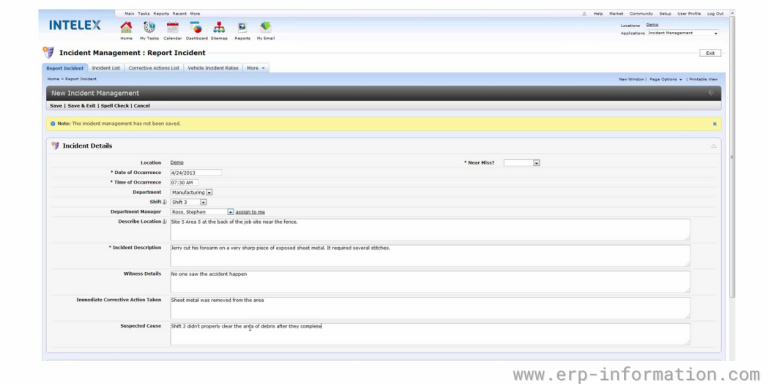Switch to the Incident List tab

pos(106,68)
